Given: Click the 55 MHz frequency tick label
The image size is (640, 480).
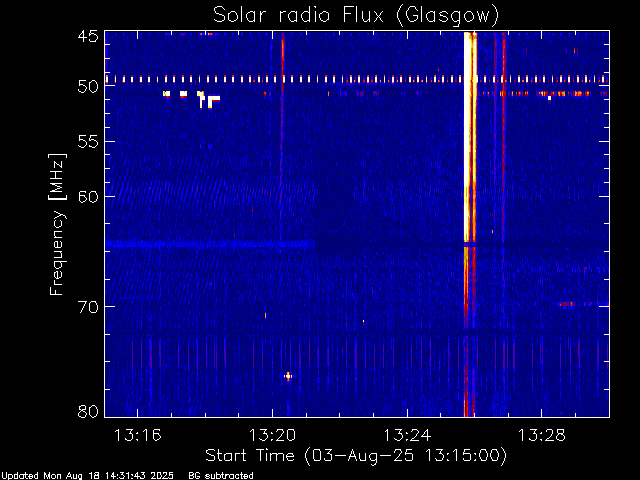Looking at the screenshot, I should (88, 142).
